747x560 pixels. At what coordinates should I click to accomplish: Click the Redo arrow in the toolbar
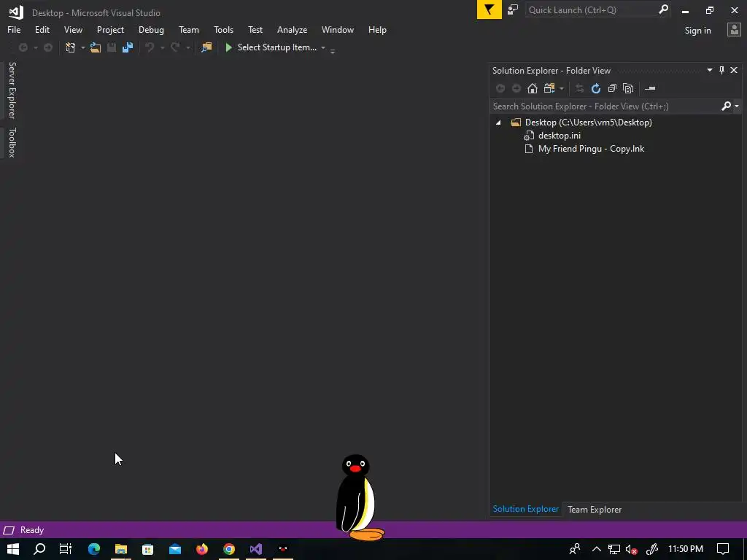[175, 47]
